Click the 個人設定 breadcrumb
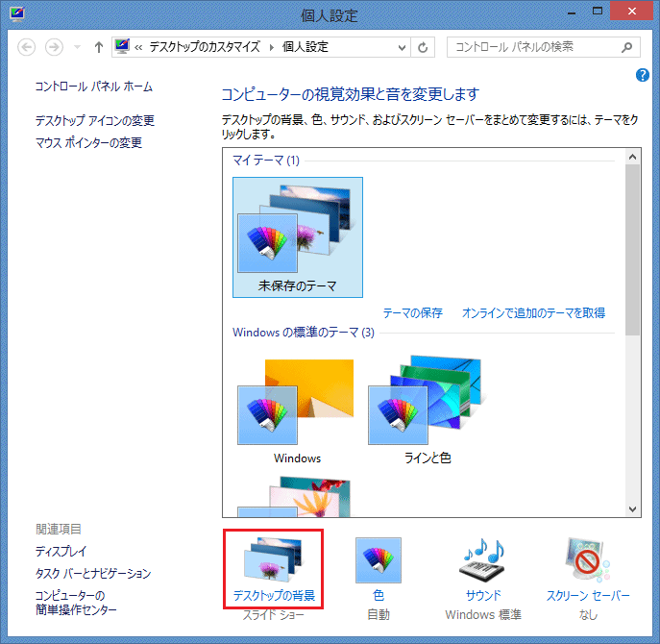The height and width of the screenshot is (644, 660). tap(306, 47)
